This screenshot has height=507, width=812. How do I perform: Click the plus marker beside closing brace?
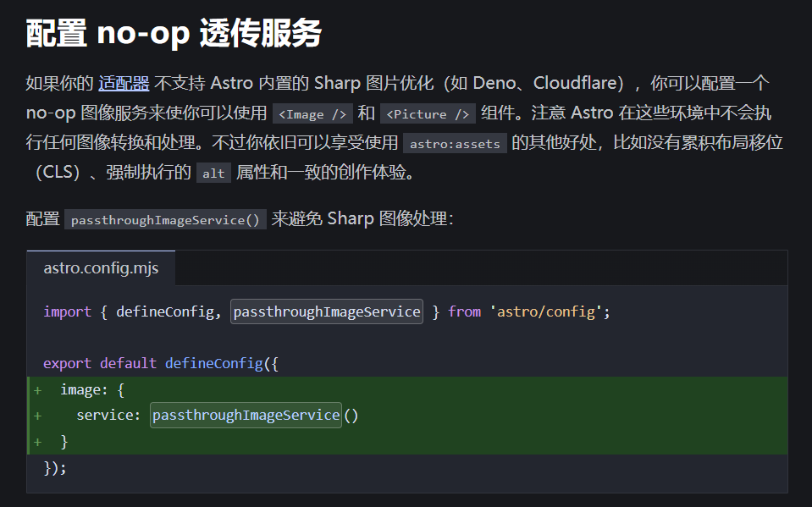pos(37,442)
